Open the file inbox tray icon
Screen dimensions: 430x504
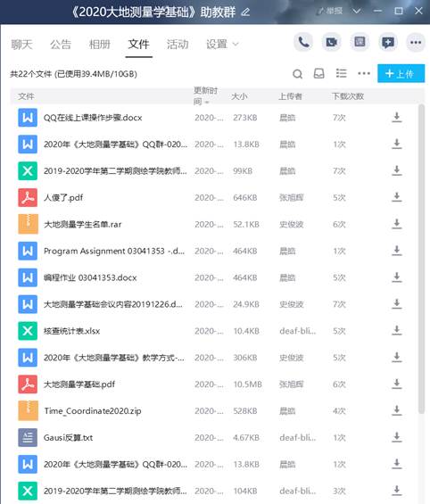coord(318,74)
